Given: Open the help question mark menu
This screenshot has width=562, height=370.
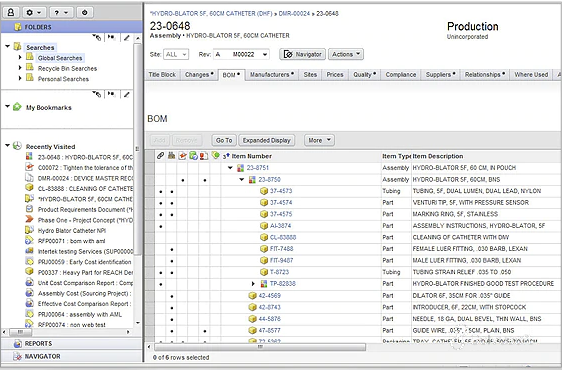Looking at the screenshot, I should tap(60, 13).
